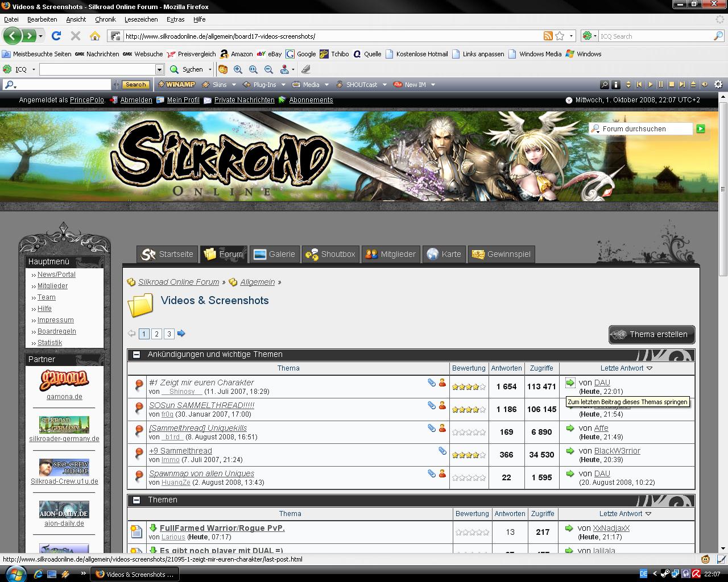Switch to the Galerie tab
This screenshot has height=582, width=728.
click(x=275, y=254)
